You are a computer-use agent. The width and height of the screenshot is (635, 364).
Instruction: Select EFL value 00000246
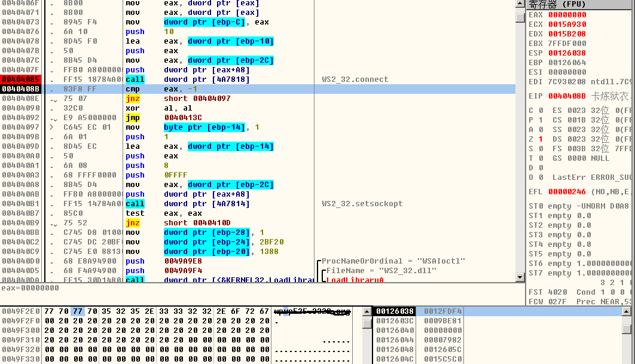567,191
